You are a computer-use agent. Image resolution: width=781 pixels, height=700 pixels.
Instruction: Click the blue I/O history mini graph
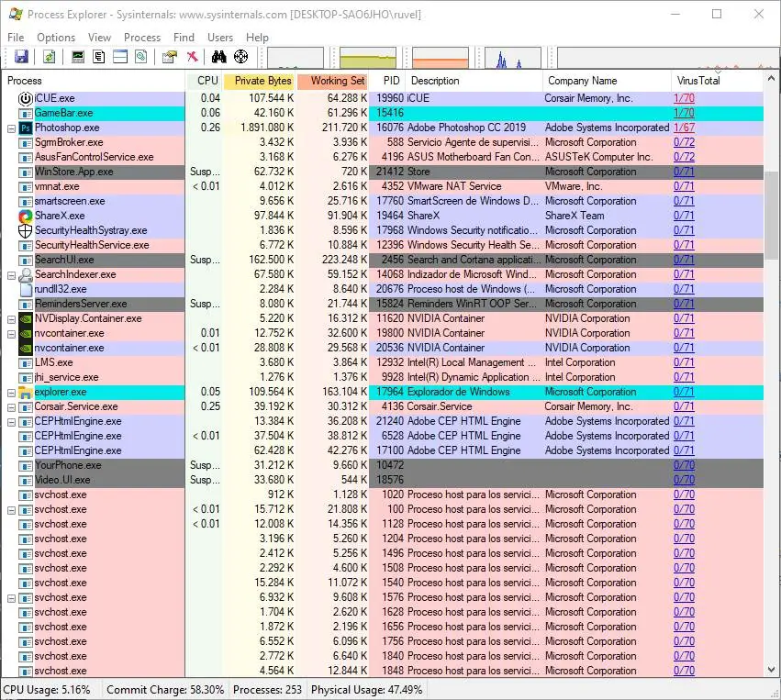tap(513, 58)
